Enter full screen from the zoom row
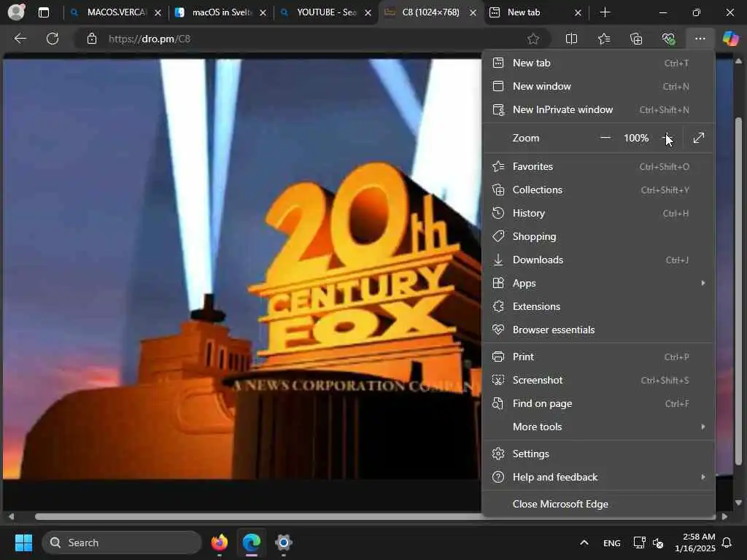This screenshot has width=747, height=560. (698, 138)
